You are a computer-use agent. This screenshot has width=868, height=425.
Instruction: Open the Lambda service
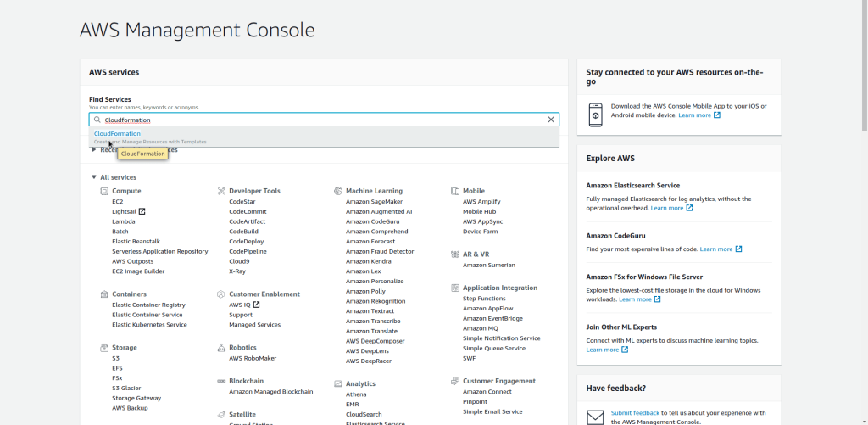click(124, 221)
